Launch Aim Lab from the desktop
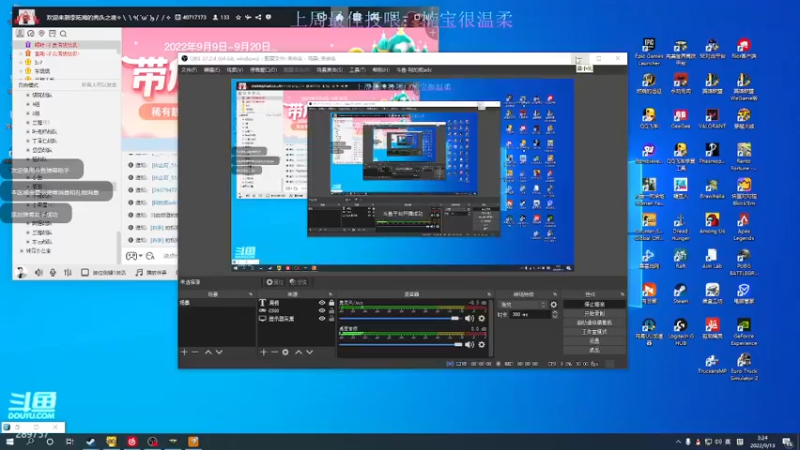 pos(712,259)
